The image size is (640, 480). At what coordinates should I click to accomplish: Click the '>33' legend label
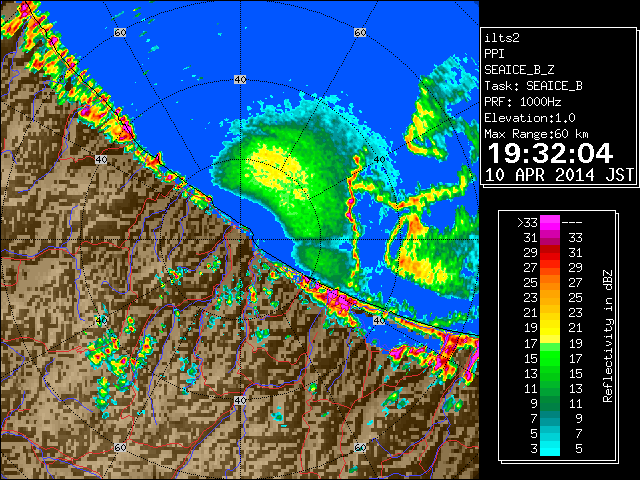pyautogui.click(x=527, y=223)
